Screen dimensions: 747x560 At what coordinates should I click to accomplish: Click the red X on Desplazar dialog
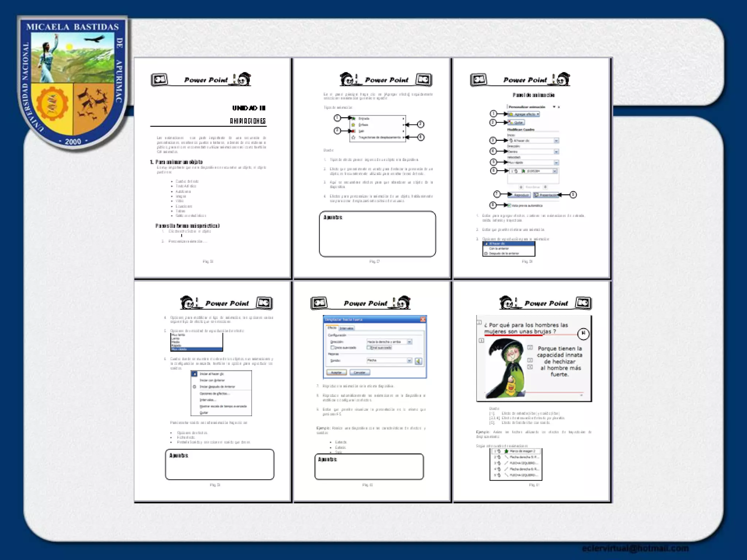click(423, 319)
